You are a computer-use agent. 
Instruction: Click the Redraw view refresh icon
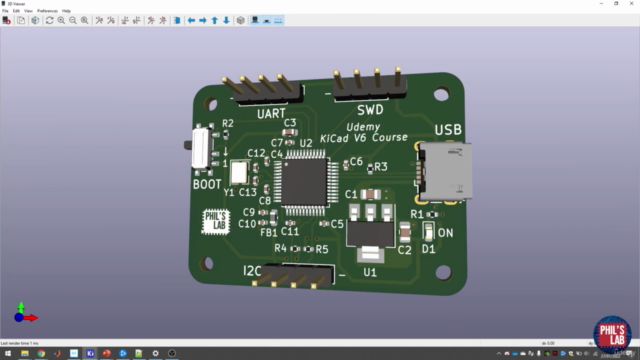(x=49, y=20)
